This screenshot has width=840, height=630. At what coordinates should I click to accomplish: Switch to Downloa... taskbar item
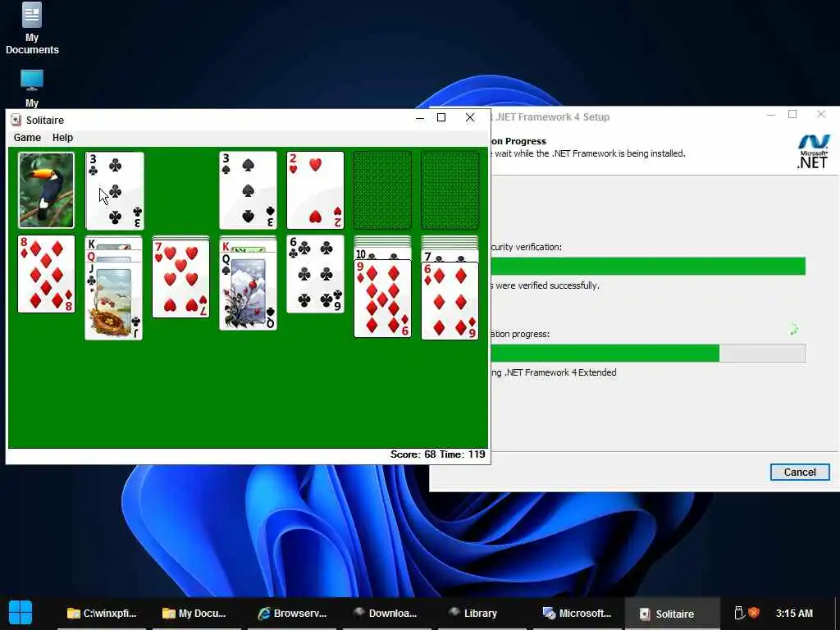[x=386, y=614]
